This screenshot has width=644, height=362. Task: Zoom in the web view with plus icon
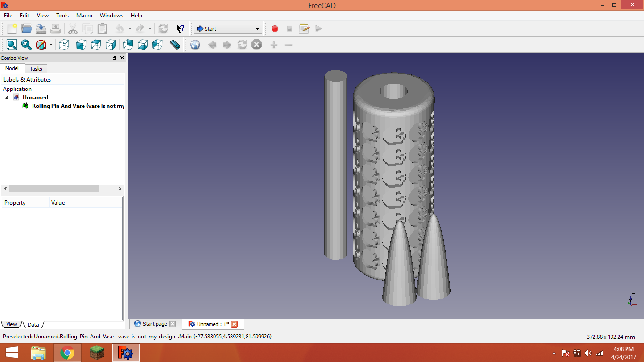274,45
